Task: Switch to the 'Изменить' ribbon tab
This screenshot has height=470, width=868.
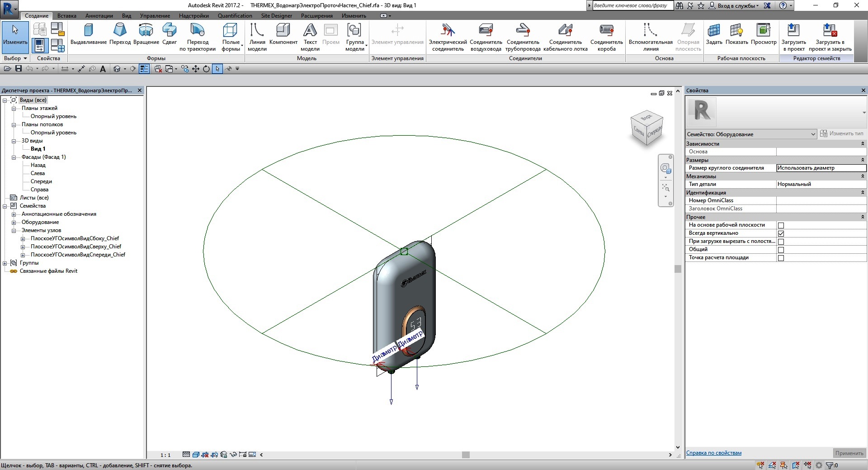Action: (x=354, y=16)
